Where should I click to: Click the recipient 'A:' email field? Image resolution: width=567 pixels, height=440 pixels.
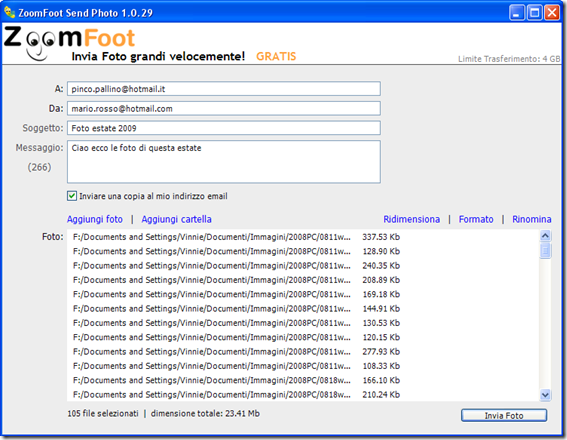click(x=224, y=89)
